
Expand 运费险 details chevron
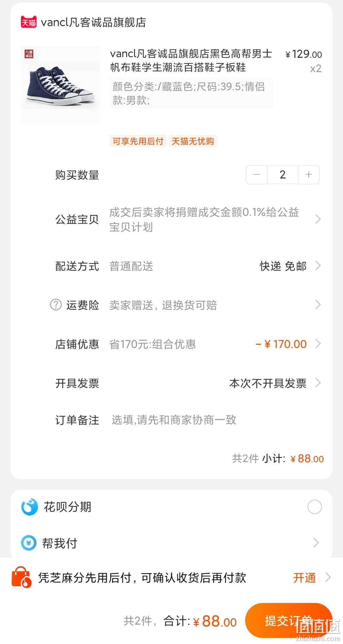click(318, 305)
